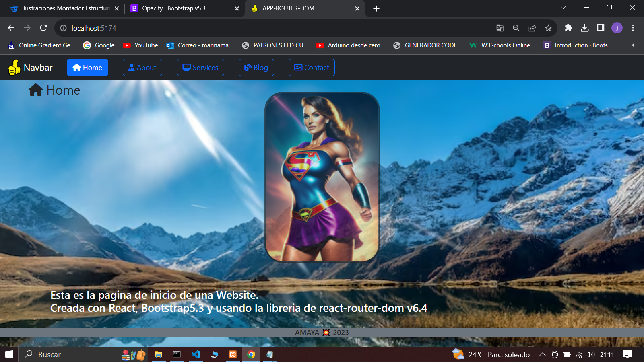Click the house icon beside Home heading
Image resolution: width=644 pixels, height=362 pixels.
(x=35, y=90)
